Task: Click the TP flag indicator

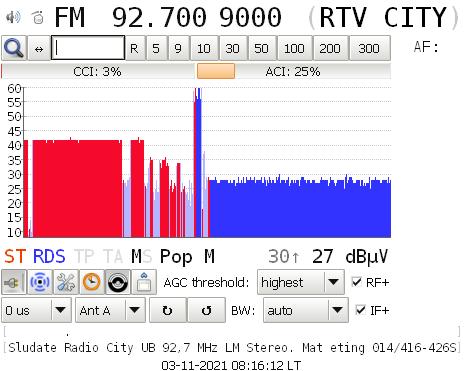Action: pos(84,257)
